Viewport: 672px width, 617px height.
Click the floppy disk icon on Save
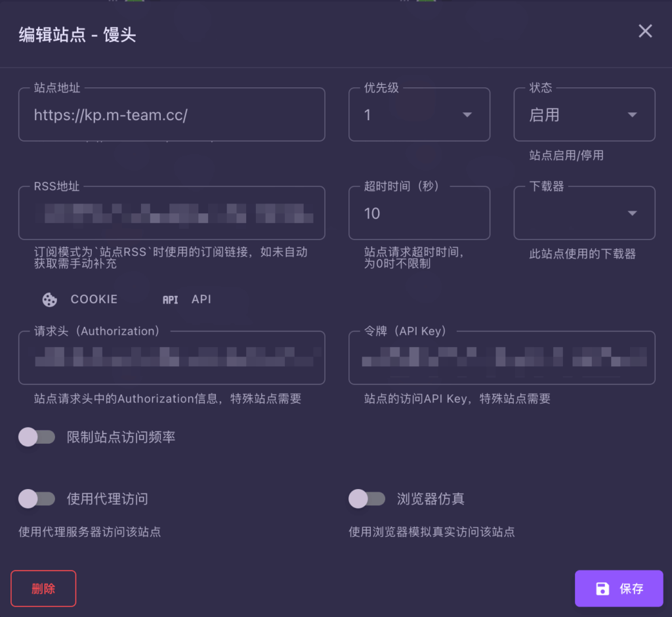(602, 589)
